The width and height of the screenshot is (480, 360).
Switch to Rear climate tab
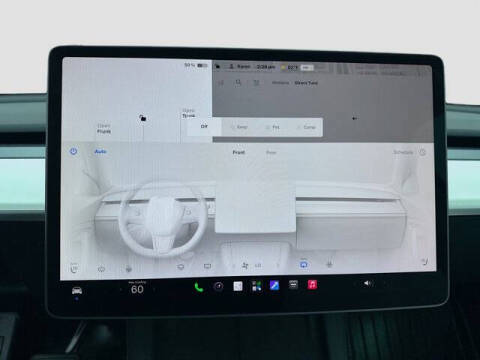271,152
